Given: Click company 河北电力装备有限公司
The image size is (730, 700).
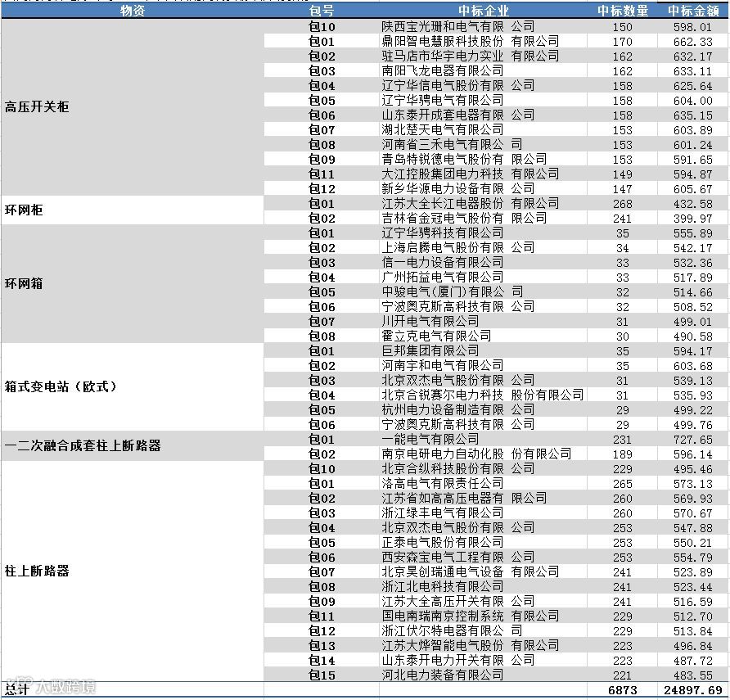Looking at the screenshot, I should pos(443,675).
